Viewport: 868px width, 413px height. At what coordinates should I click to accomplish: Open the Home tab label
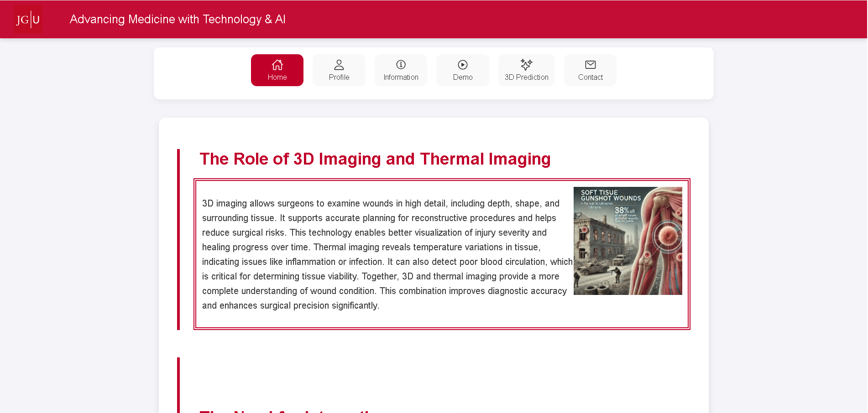click(x=277, y=77)
